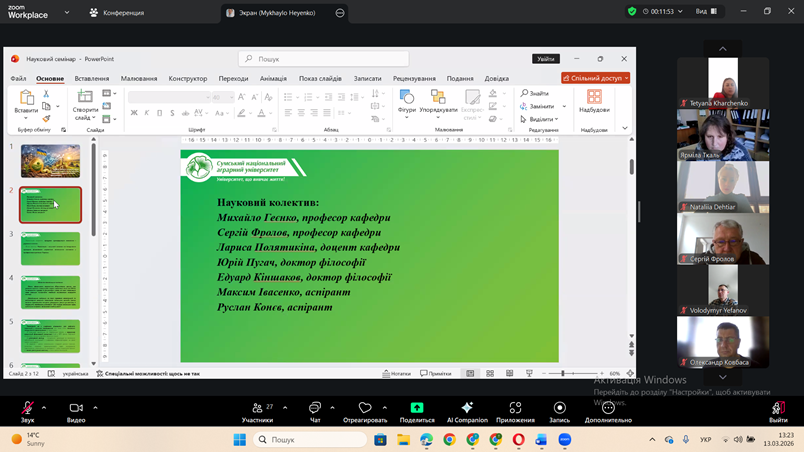804x452 pixels.
Task: Click the Отреагировать reactions heart icon
Action: (365, 408)
